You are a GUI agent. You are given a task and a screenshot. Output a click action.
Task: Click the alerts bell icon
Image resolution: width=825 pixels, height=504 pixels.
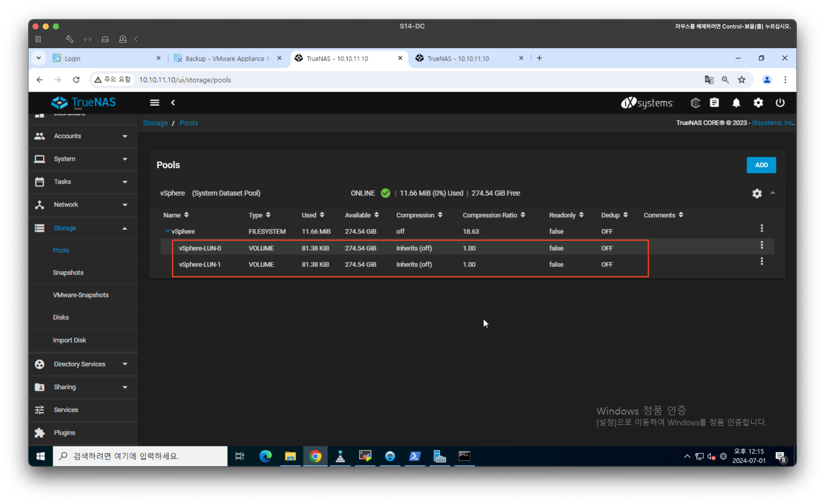[736, 103]
